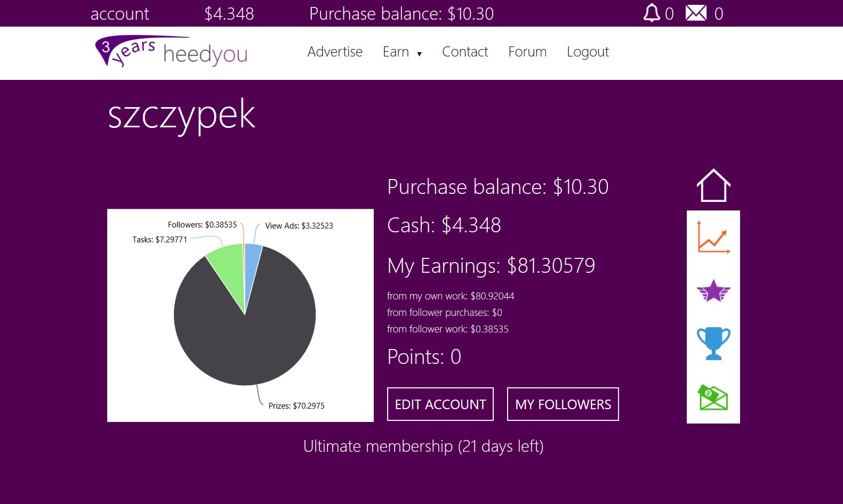Check notifications via the bell icon
The image size is (843, 504).
click(652, 13)
